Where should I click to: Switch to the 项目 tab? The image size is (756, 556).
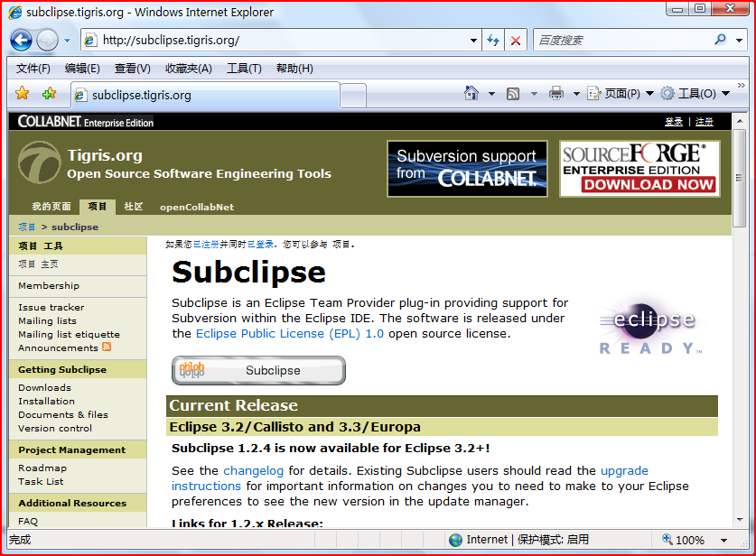(x=98, y=207)
